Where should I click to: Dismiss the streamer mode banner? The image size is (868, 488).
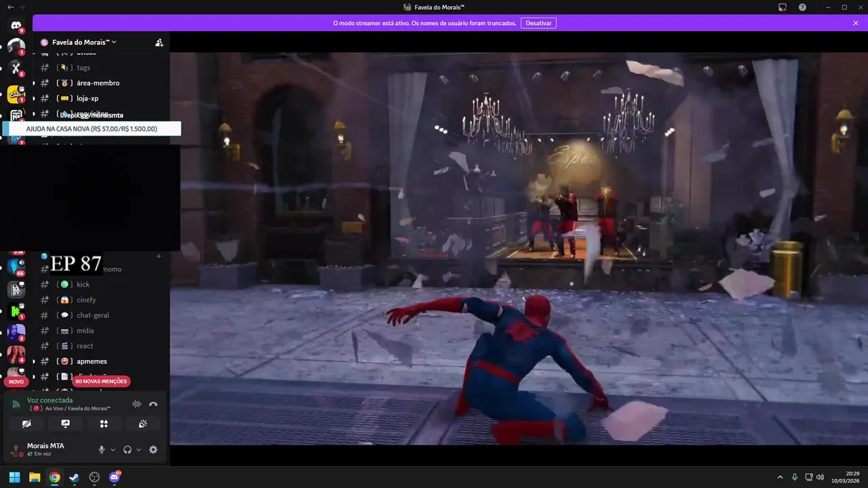(856, 23)
